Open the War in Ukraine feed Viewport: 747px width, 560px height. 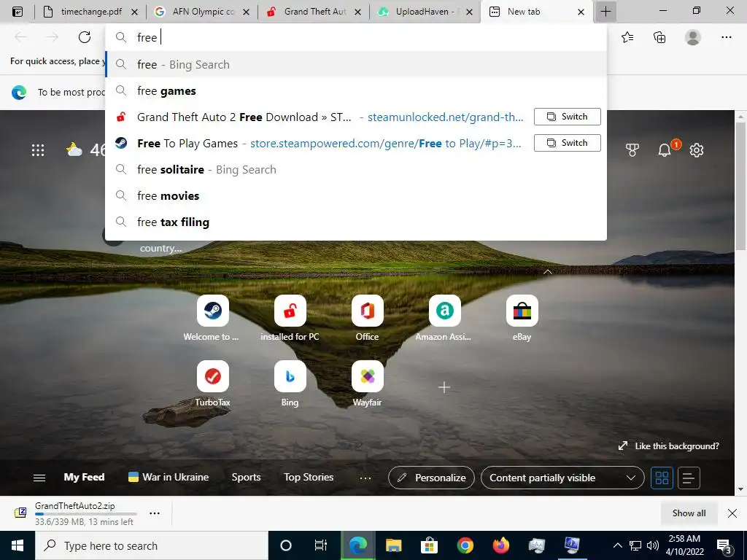pyautogui.click(x=169, y=477)
